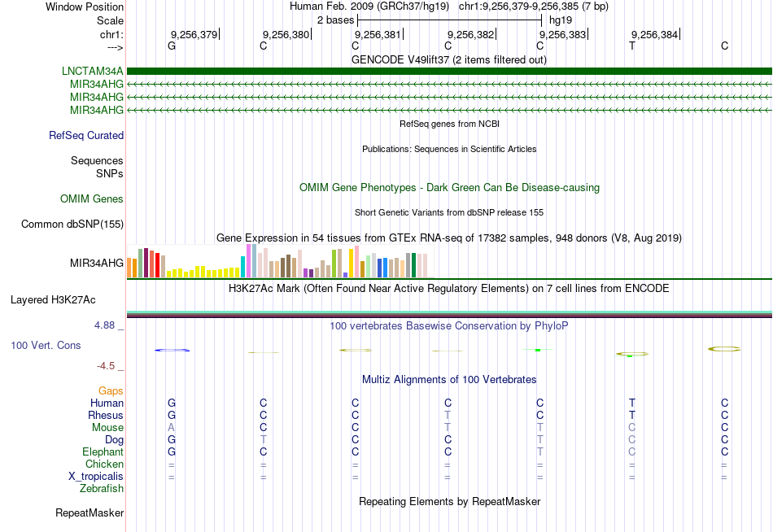Open 100 vertebrates Basewise Conservation by PhyloP title
773x532 pixels.
(x=449, y=326)
